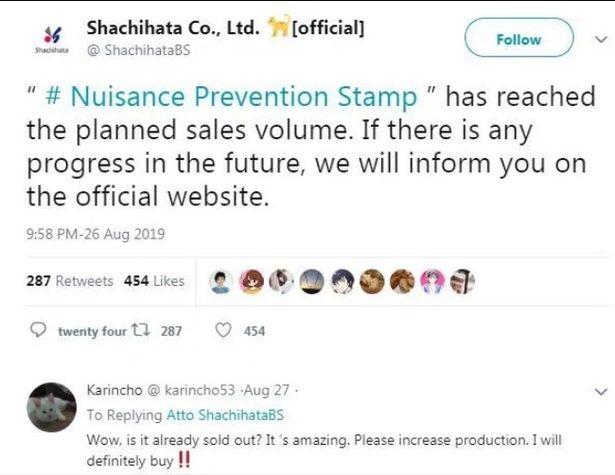Click the Atto ShachihataBS reply mention
The width and height of the screenshot is (615, 475).
[225, 415]
